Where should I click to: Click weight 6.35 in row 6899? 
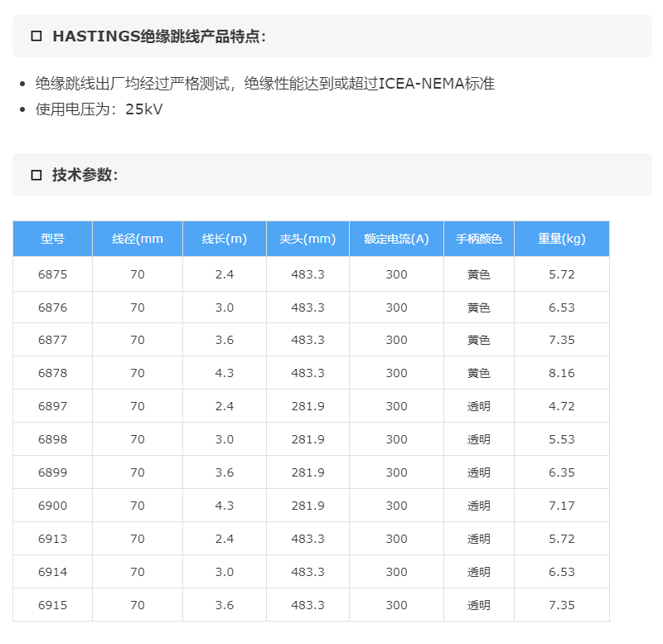pos(562,472)
